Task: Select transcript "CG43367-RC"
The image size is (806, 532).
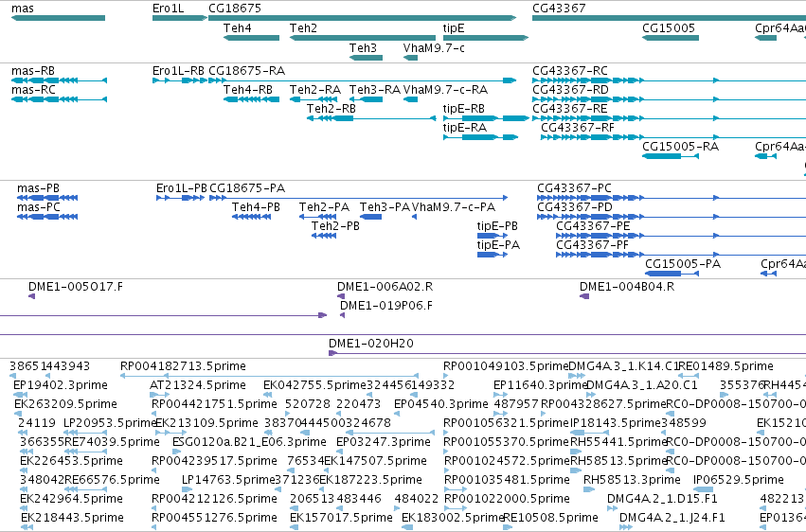Action: click(x=570, y=71)
